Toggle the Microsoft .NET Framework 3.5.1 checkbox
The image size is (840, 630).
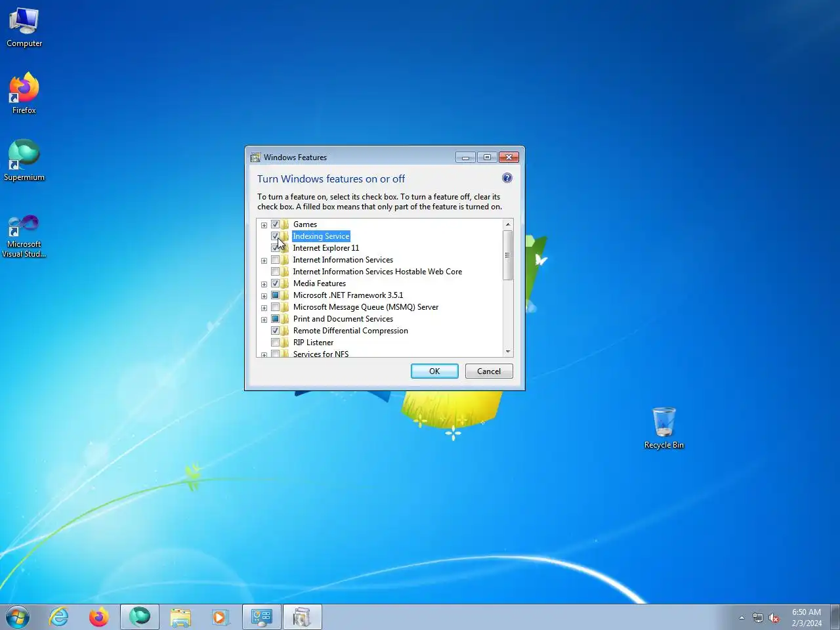point(275,295)
